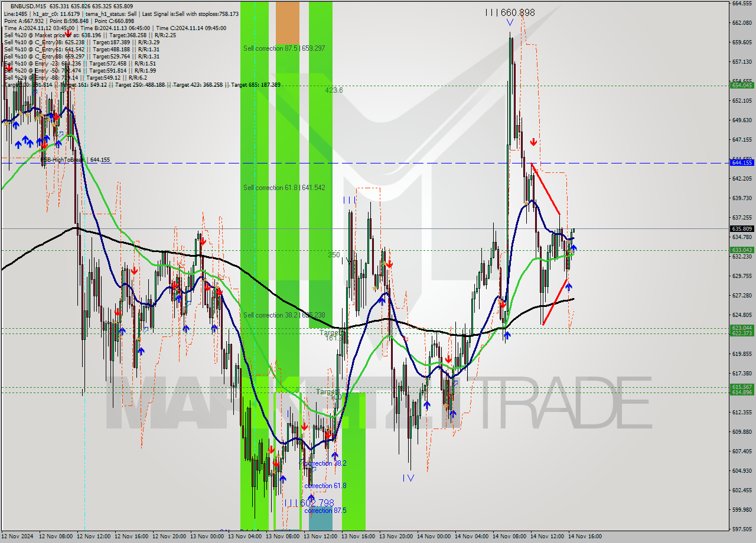
Task: Select the teal zone rectangle near correction 87.5
Action: tap(321, 518)
